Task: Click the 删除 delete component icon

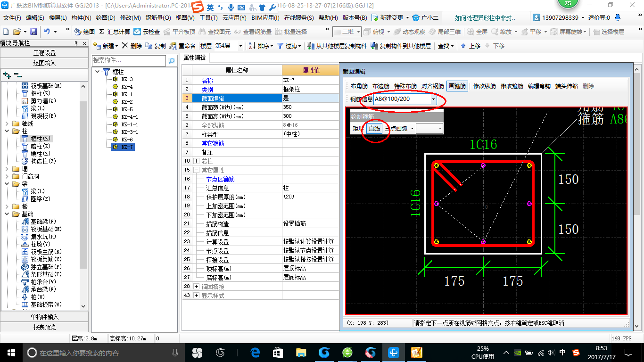Action: (132, 46)
